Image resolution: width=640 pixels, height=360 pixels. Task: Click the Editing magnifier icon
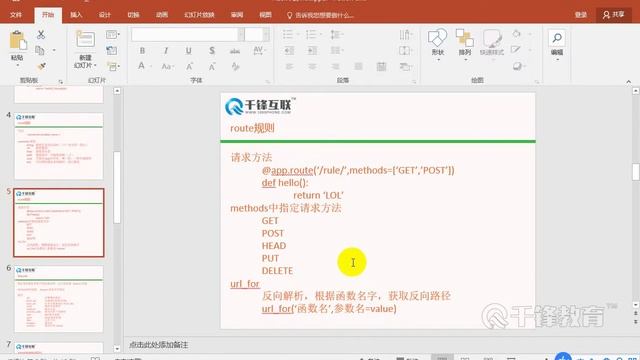coord(557,38)
